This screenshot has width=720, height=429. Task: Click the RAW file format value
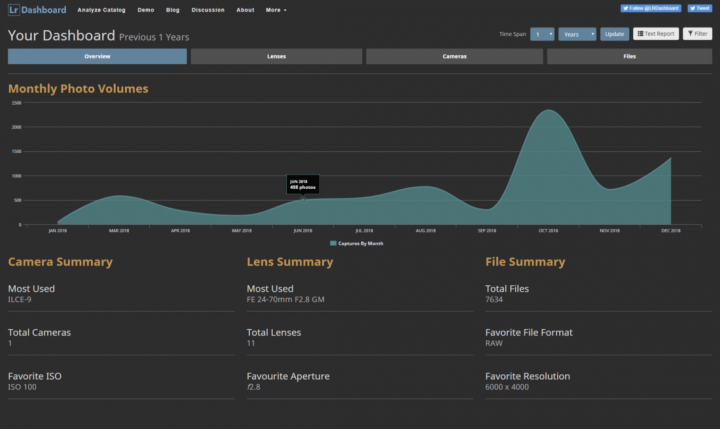coord(494,344)
